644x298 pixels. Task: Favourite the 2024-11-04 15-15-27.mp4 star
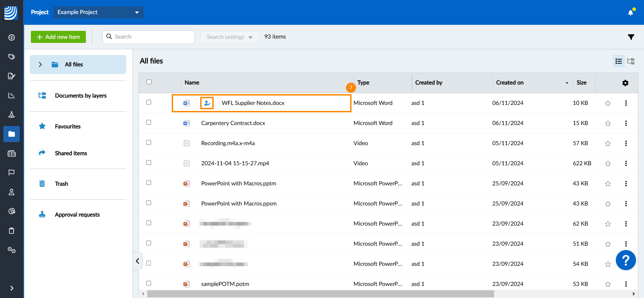(608, 164)
